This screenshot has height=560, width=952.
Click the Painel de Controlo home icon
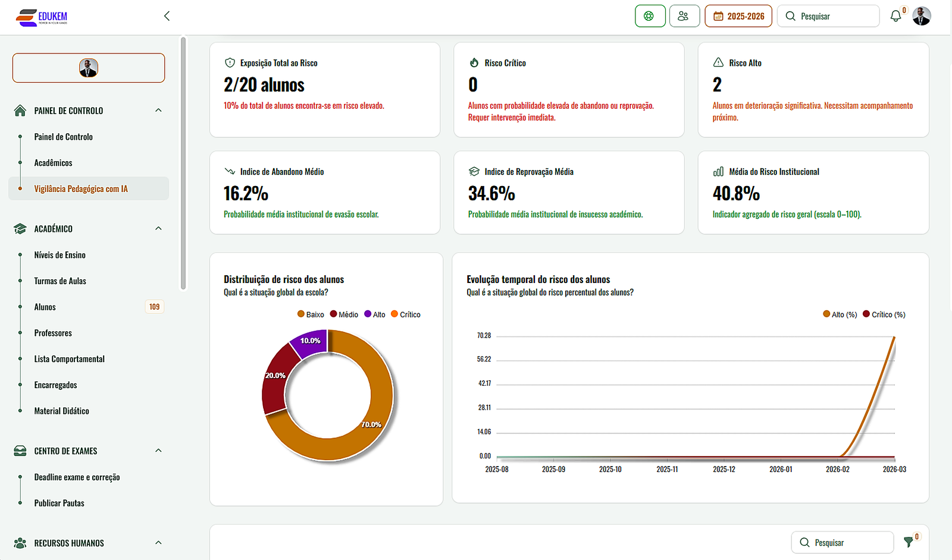(x=20, y=111)
